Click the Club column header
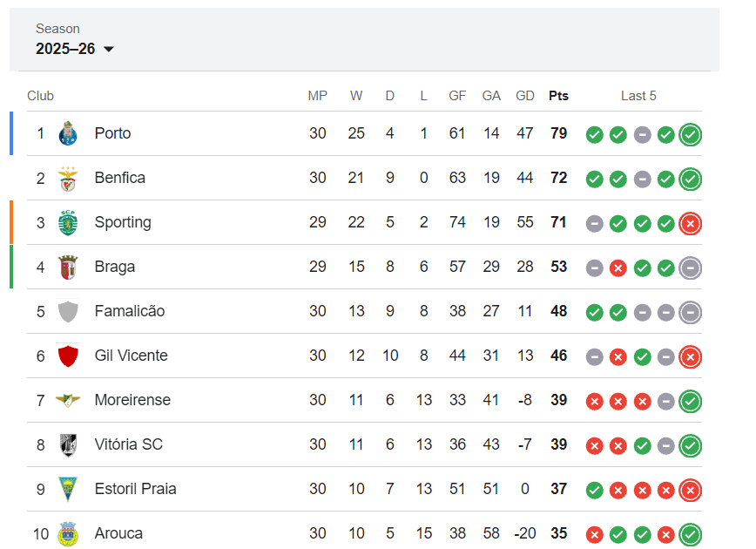Image resolution: width=756 pixels, height=549 pixels. (40, 96)
